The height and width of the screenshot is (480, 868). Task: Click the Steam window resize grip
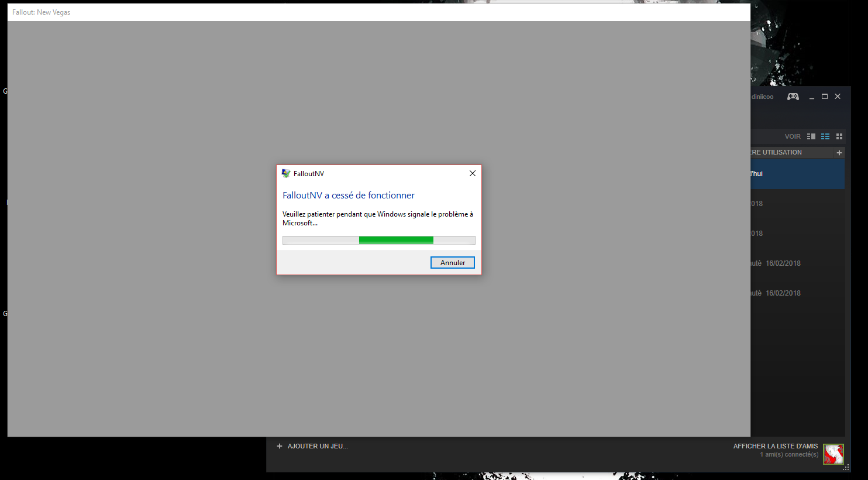click(846, 467)
